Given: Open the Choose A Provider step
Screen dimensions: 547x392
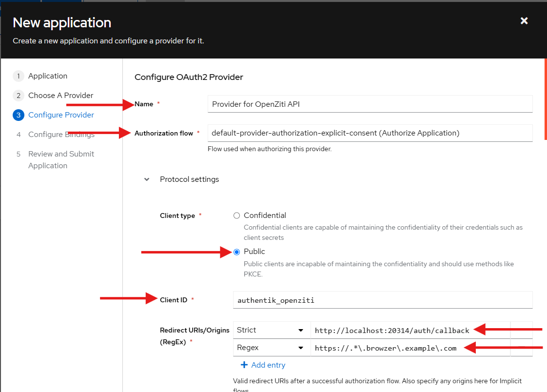Looking at the screenshot, I should tap(60, 96).
